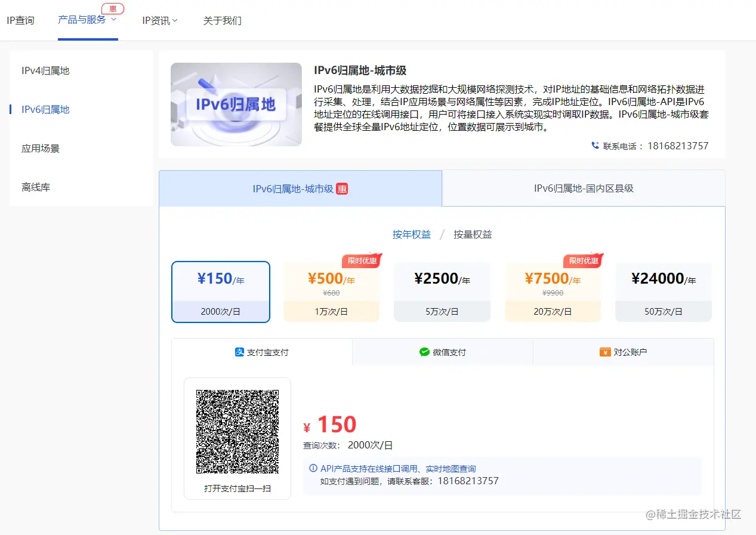Open the 产品与服务 menu

tap(82, 20)
